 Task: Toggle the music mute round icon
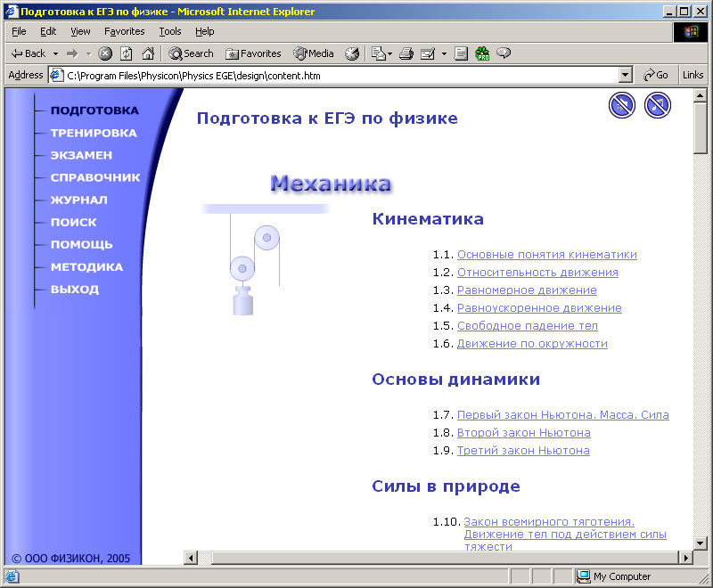[657, 105]
